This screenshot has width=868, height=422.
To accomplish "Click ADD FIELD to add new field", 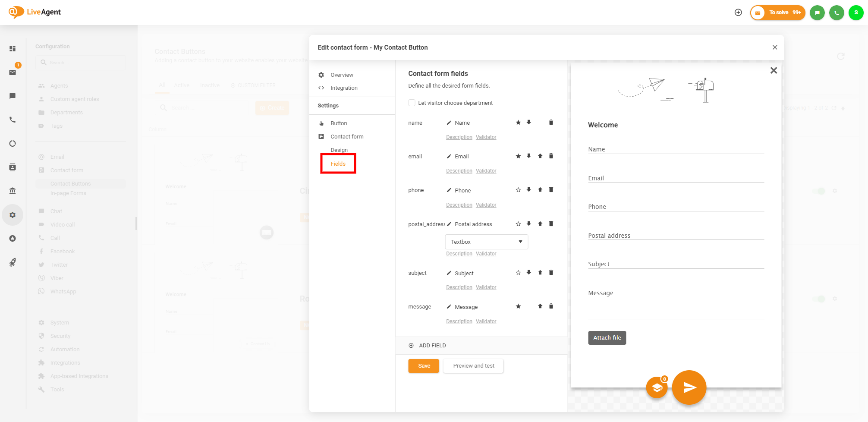I will pos(432,346).
